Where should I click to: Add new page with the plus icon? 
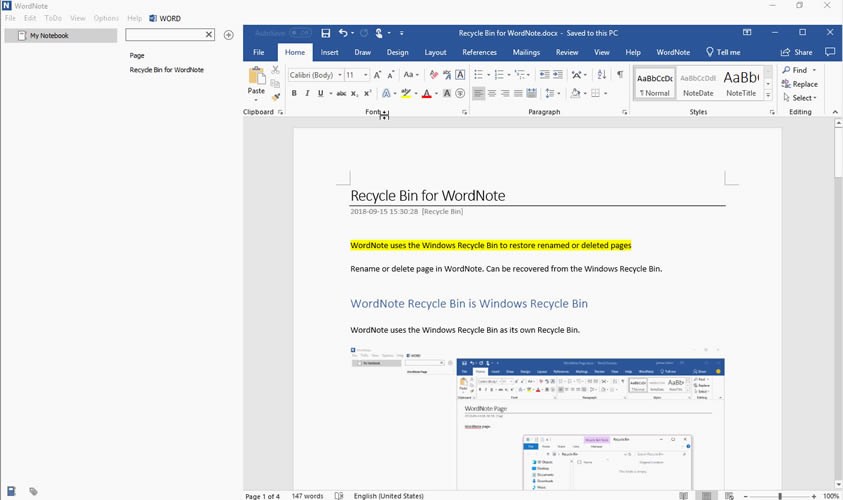(229, 35)
